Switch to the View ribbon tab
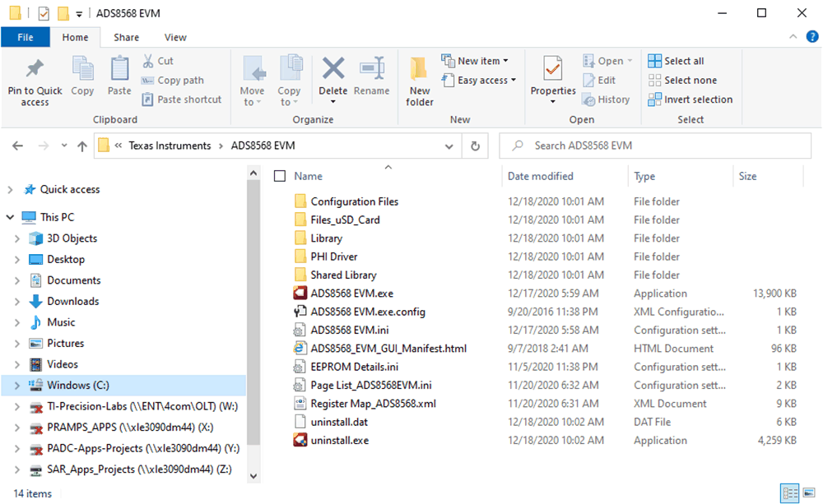Image resolution: width=823 pixels, height=504 pixels. [x=175, y=37]
